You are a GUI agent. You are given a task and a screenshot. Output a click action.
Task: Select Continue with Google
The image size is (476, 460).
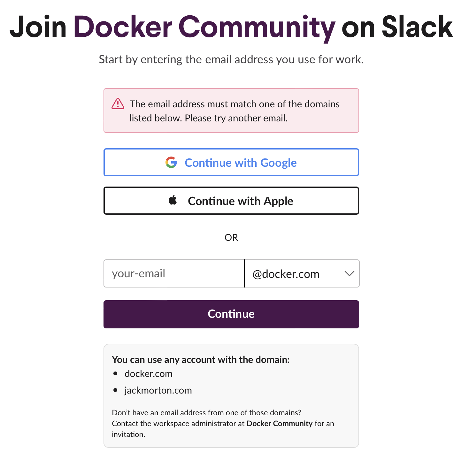pos(231,162)
